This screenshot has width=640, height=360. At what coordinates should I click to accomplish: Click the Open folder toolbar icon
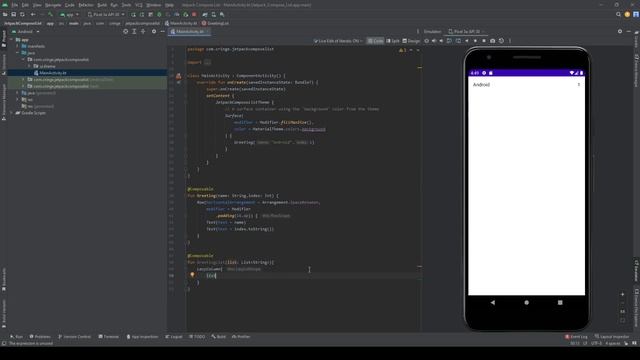(5, 14)
